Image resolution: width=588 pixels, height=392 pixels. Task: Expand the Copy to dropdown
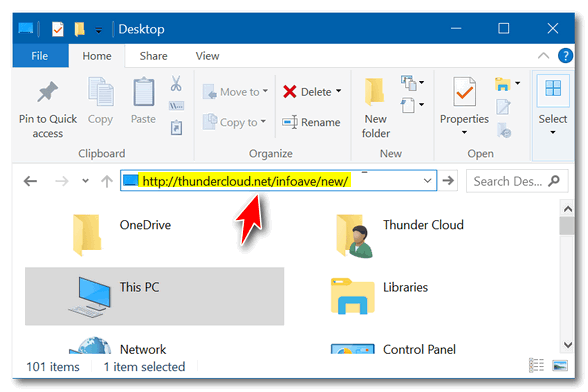click(x=263, y=122)
